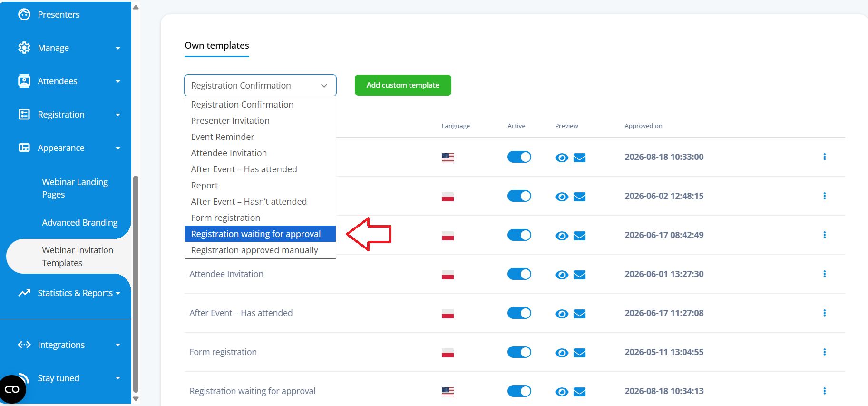Viewport: 868px width, 406px height.
Task: Open the round black chat widget
Action: pyautogui.click(x=12, y=389)
